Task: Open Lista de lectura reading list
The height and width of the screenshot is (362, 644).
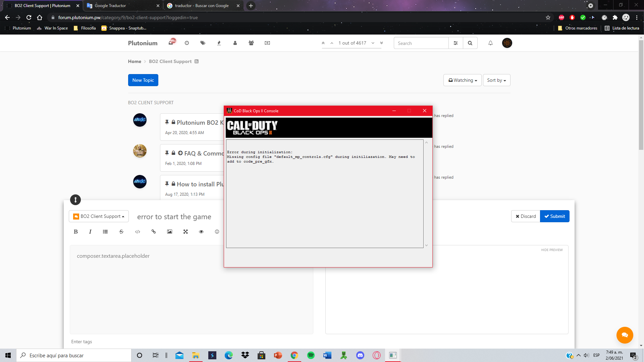Action: [622, 28]
